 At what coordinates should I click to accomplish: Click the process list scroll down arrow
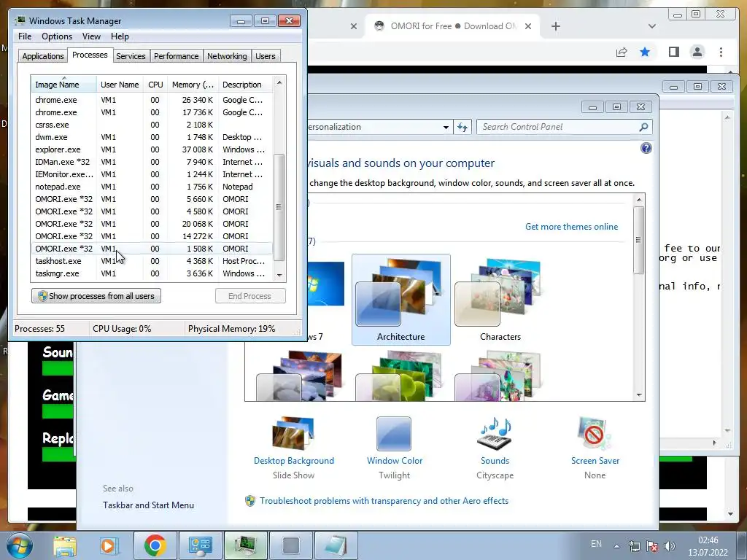279,275
